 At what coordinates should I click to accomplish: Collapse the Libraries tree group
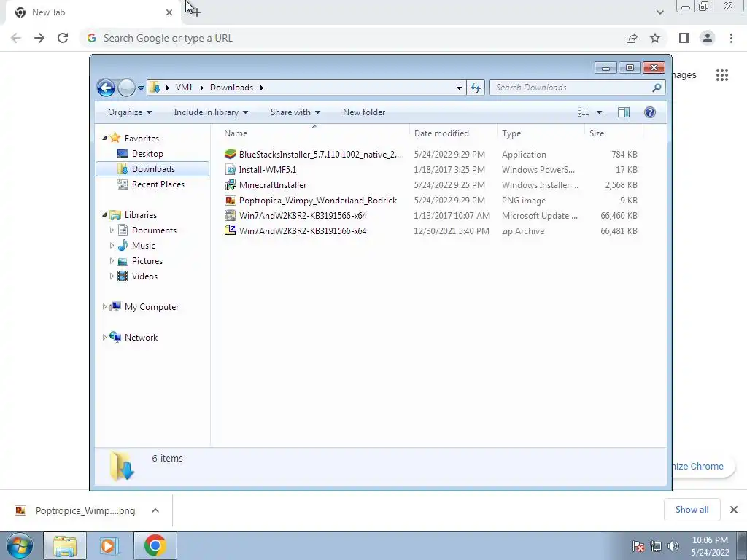pos(104,215)
